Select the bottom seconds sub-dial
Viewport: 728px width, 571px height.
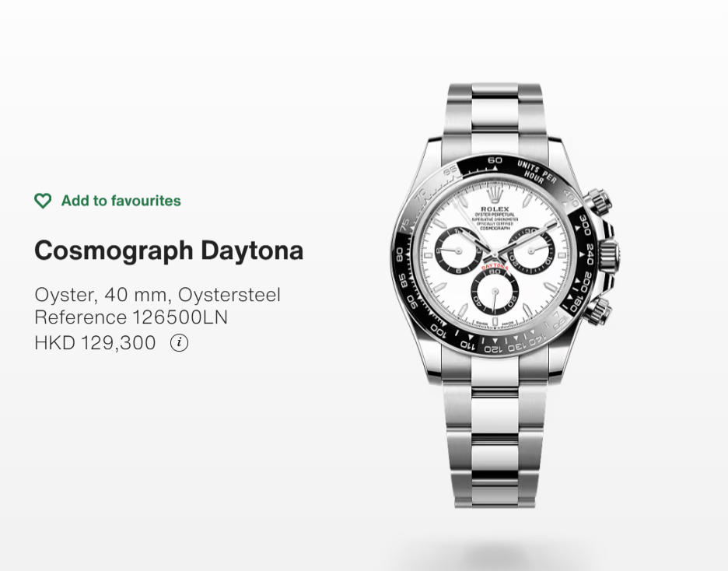coord(495,291)
